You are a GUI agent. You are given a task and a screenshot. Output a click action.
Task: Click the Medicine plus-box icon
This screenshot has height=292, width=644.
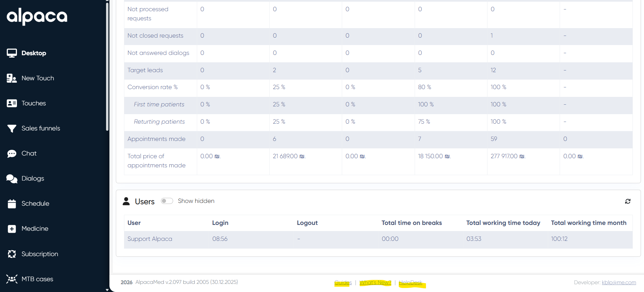tap(12, 229)
